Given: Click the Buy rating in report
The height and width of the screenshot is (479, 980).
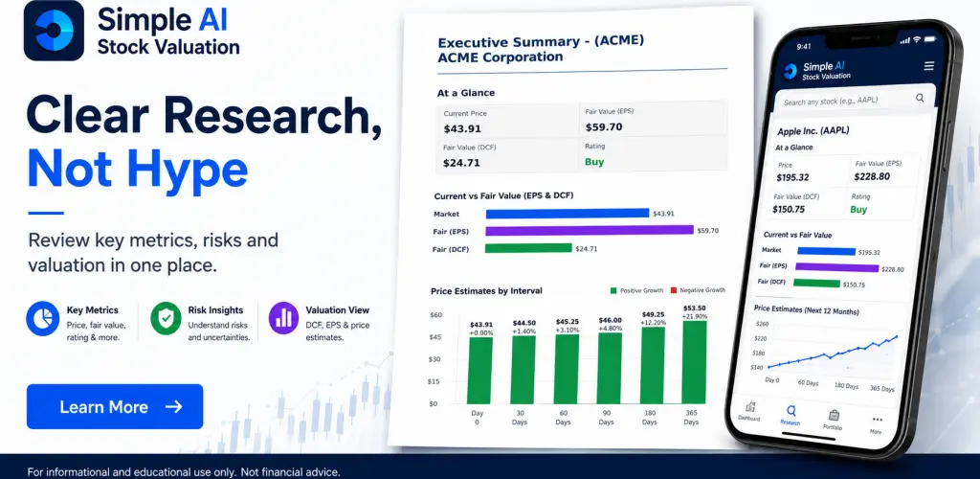Looking at the screenshot, I should (x=594, y=161).
